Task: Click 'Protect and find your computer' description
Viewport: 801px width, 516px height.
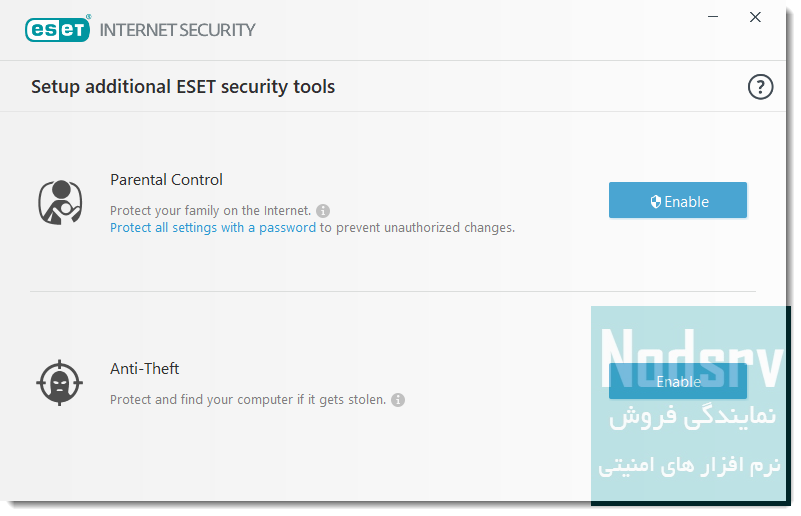Action: [247, 400]
